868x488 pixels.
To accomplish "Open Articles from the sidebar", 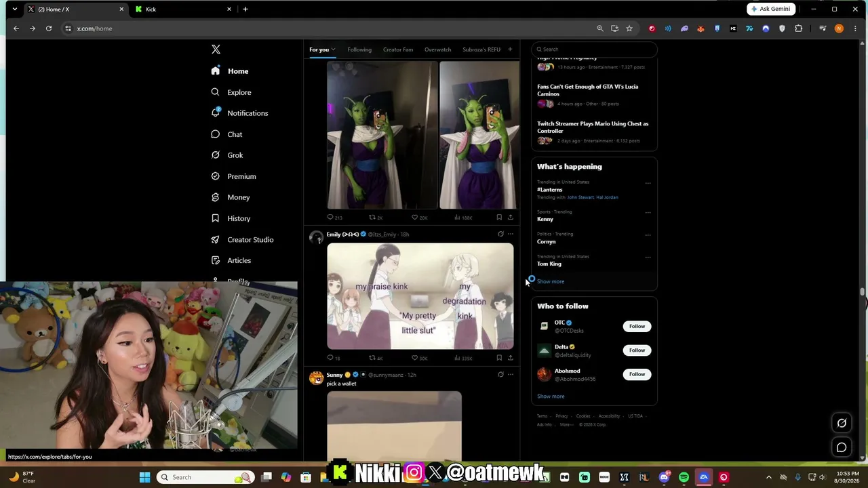I will coord(231,260).
